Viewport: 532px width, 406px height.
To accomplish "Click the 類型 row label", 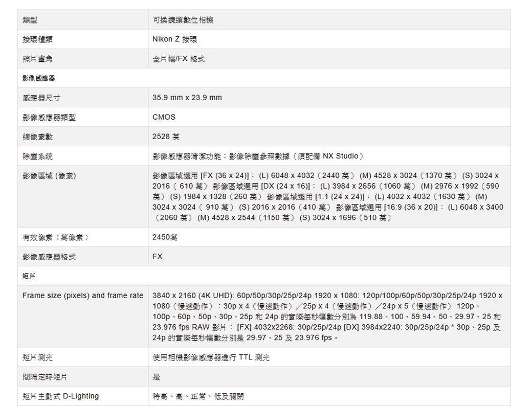I will pyautogui.click(x=30, y=20).
